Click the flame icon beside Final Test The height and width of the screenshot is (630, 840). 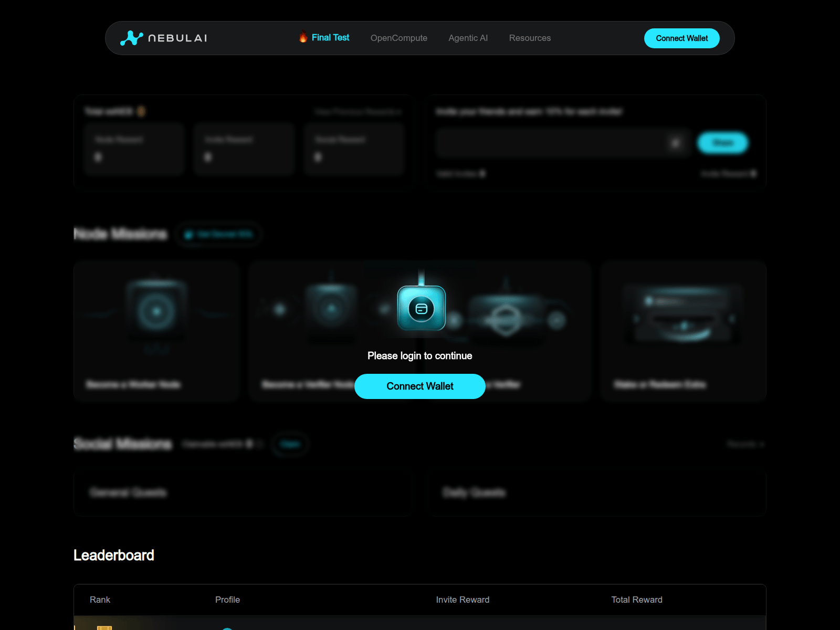303,37
